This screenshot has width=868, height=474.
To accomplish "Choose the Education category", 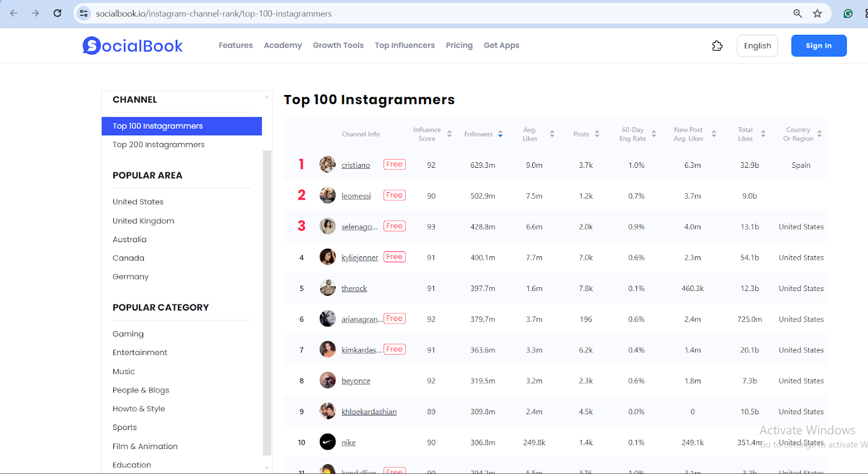I will (x=132, y=465).
